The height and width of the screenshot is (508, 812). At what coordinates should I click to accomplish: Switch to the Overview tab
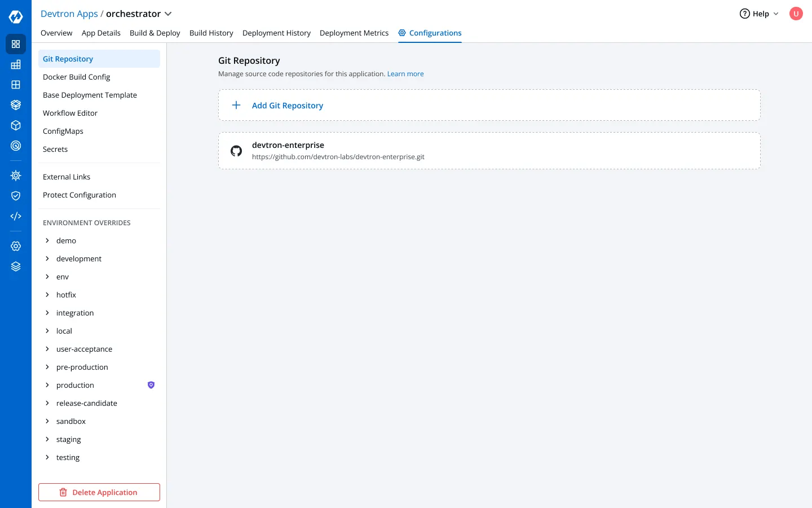pyautogui.click(x=56, y=33)
